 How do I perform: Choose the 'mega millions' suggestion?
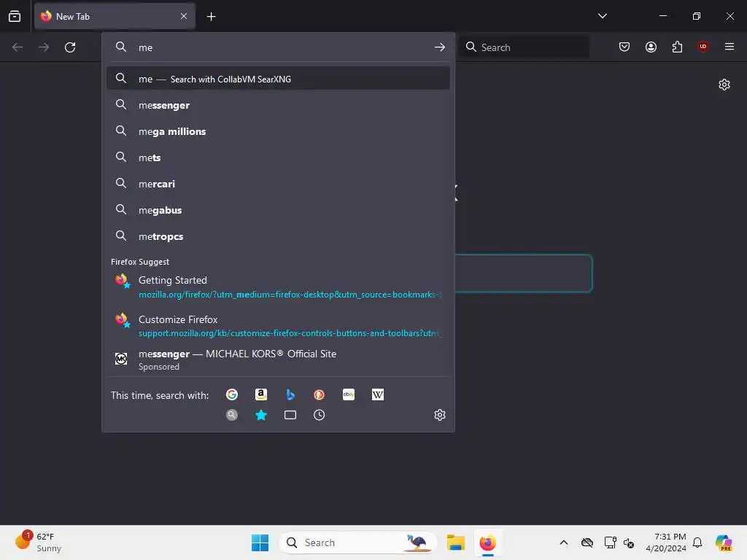[278, 131]
